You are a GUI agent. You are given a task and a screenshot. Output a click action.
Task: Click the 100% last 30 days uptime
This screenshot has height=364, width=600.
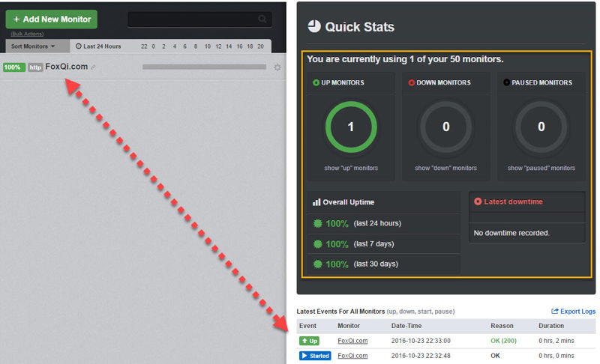337,264
